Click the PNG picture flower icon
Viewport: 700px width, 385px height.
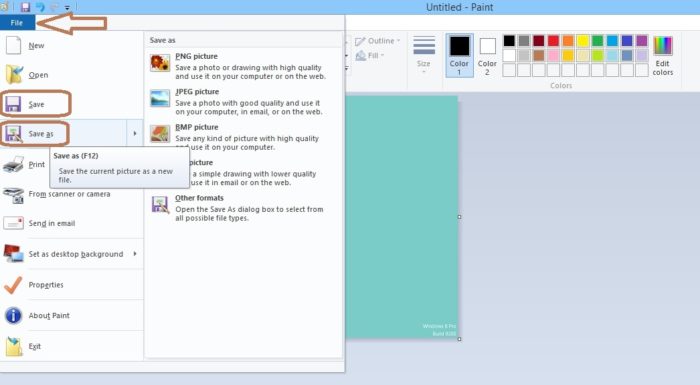[160, 63]
